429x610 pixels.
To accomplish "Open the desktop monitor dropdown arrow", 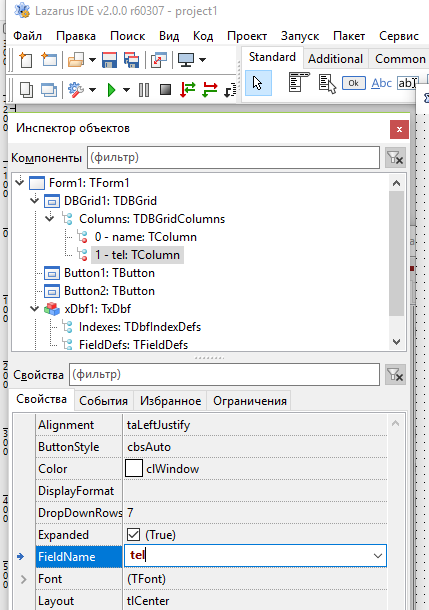I will pyautogui.click(x=202, y=60).
